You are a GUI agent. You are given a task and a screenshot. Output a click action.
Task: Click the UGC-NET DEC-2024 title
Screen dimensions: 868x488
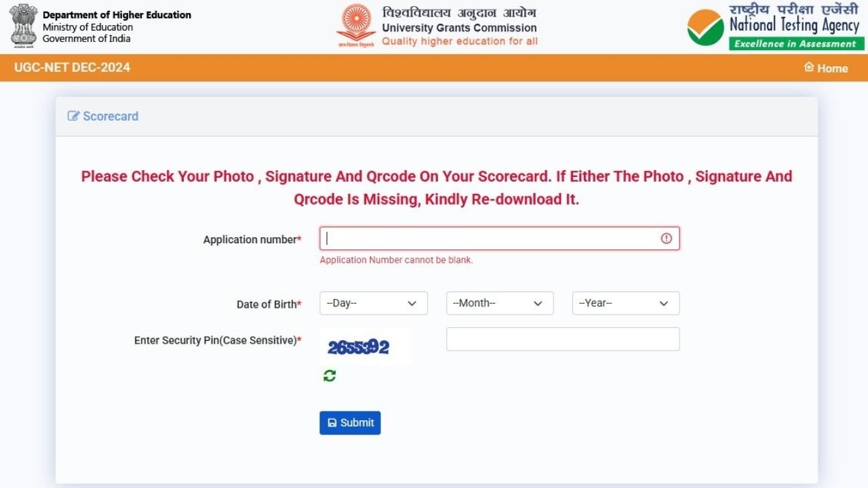72,67
